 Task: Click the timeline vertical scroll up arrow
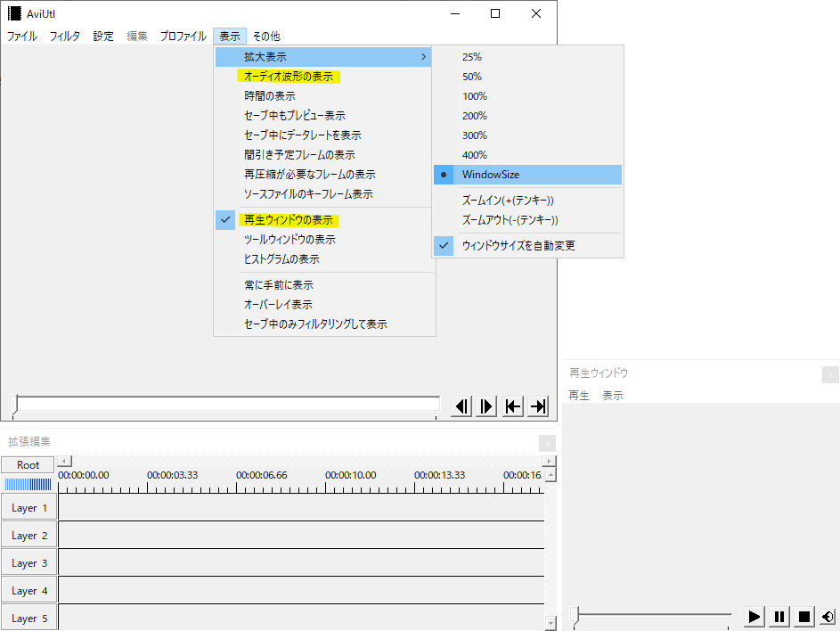pos(550,474)
